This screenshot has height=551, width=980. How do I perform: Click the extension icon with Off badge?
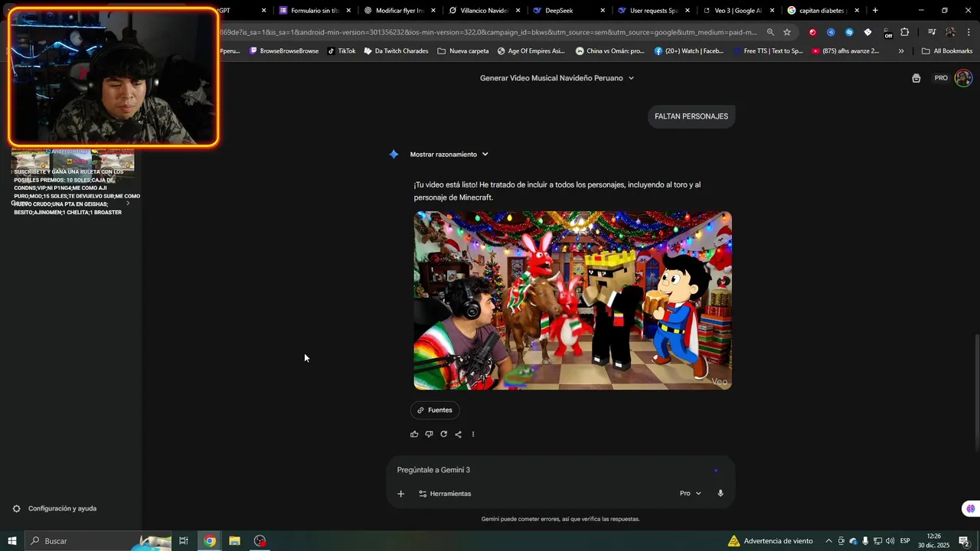pyautogui.click(x=887, y=33)
